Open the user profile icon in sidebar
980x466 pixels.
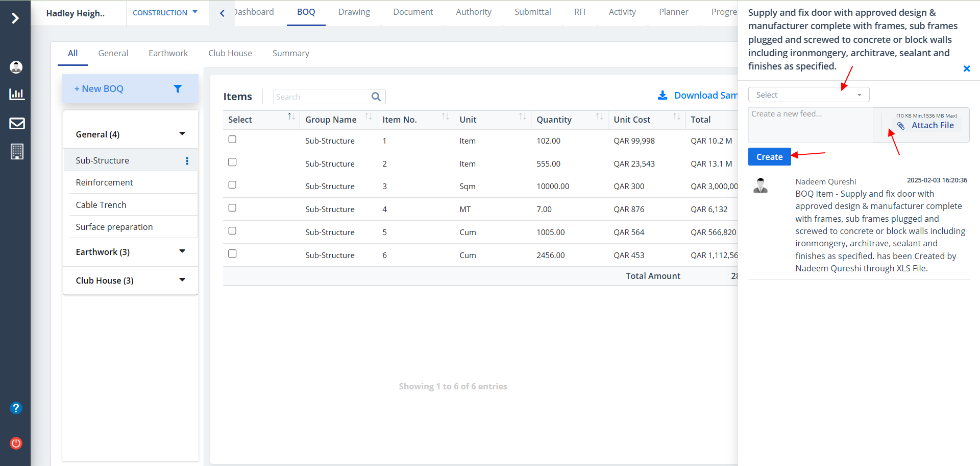coord(16,67)
